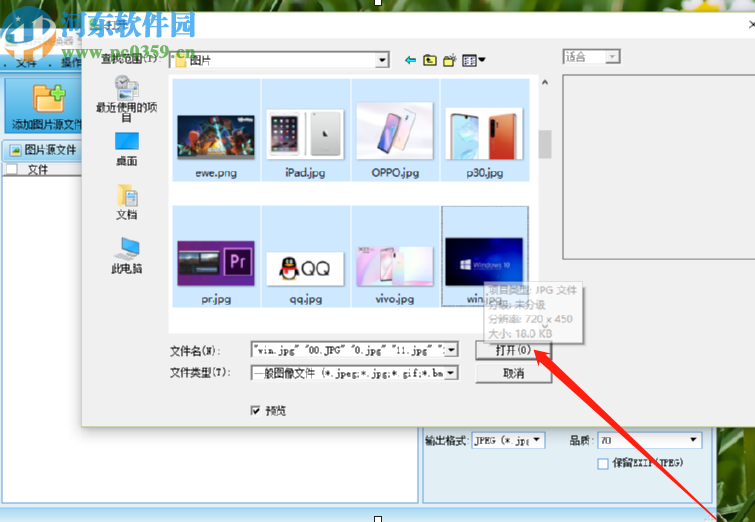
Task: Click the Cancel button
Action: [x=513, y=373]
